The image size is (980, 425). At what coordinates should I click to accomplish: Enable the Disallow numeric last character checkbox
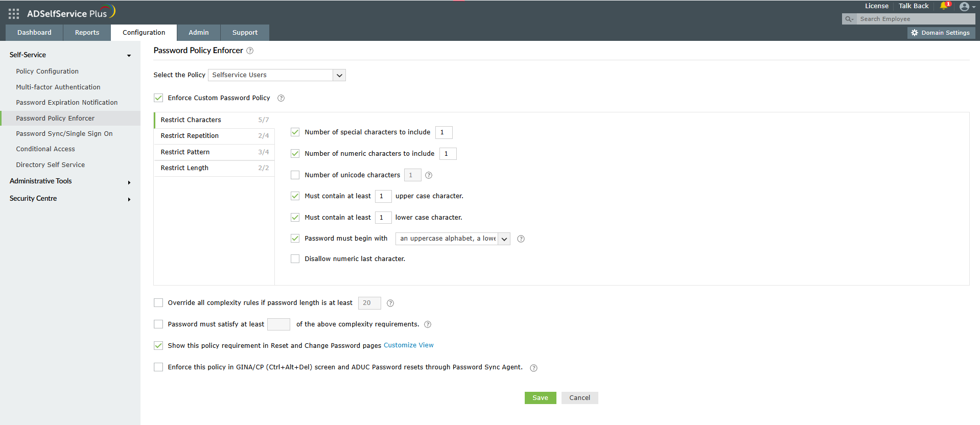coord(295,259)
